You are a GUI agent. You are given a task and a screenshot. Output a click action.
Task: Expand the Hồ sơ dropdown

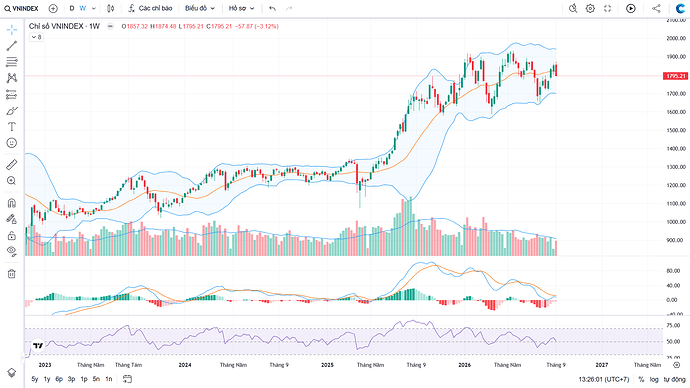coord(242,8)
